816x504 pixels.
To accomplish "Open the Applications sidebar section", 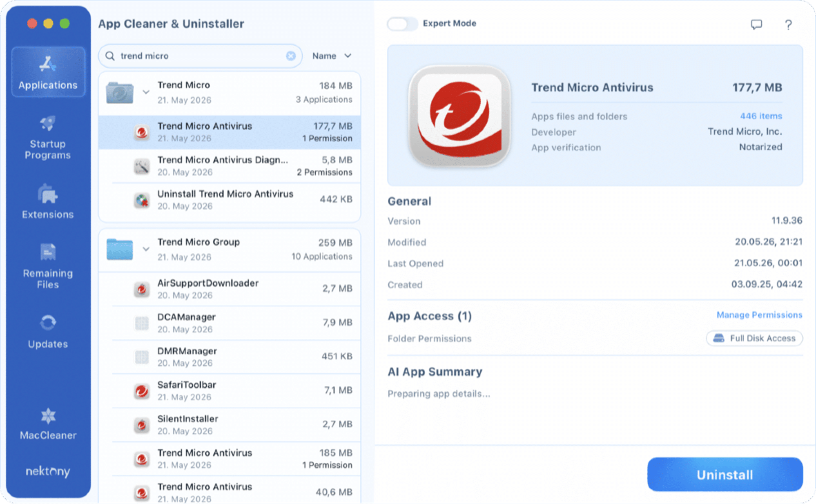I will [x=48, y=72].
